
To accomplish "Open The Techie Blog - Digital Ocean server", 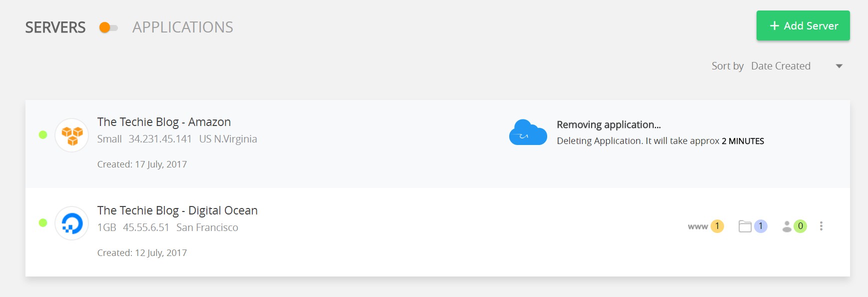I will click(177, 210).
